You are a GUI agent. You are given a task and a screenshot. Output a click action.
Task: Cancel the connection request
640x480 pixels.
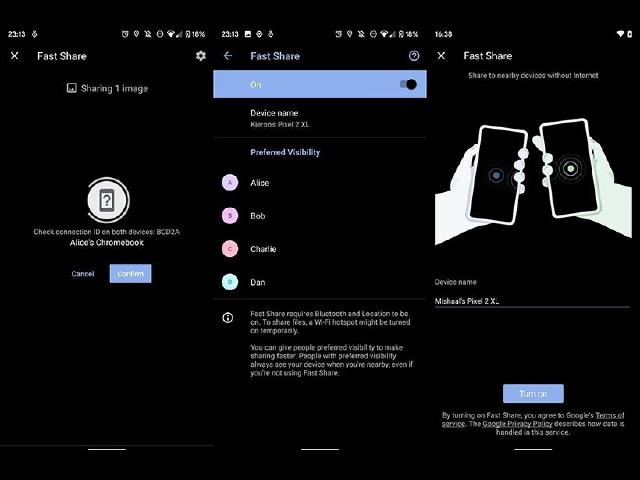click(83, 273)
